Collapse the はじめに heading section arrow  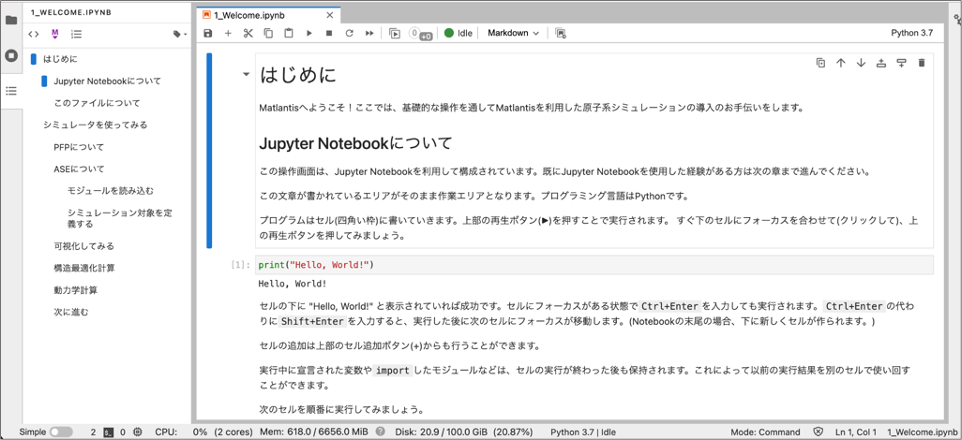(246, 75)
